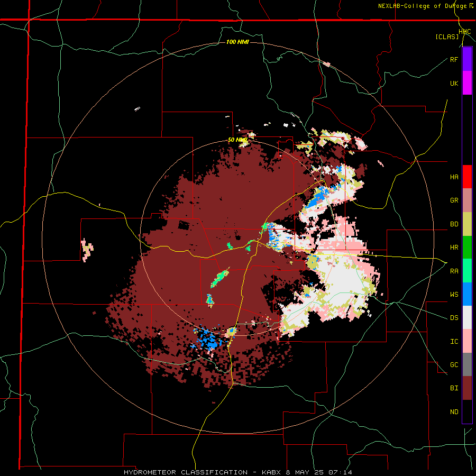Click the BI legend label
476x476 pixels.
[454, 388]
